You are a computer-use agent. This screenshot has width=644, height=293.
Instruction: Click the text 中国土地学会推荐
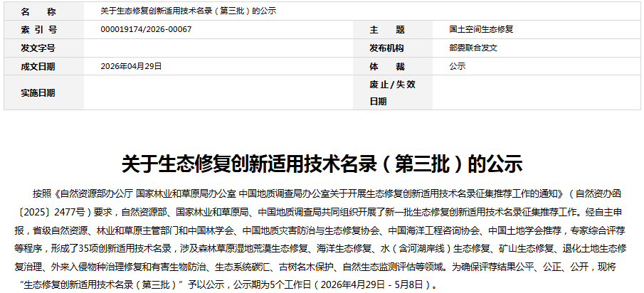click(x=525, y=230)
